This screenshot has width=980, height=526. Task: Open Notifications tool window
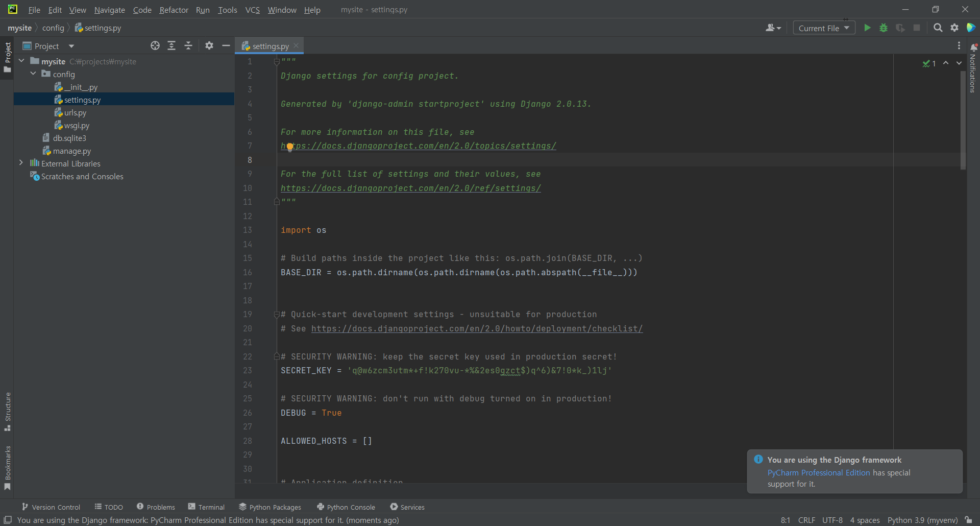pos(973,69)
